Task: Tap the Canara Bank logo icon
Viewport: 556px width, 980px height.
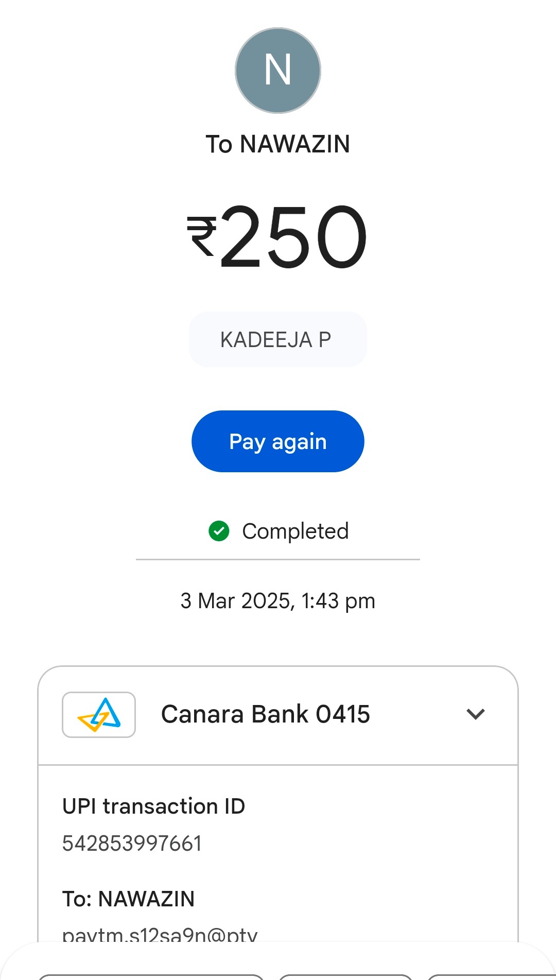Action: pyautogui.click(x=99, y=714)
